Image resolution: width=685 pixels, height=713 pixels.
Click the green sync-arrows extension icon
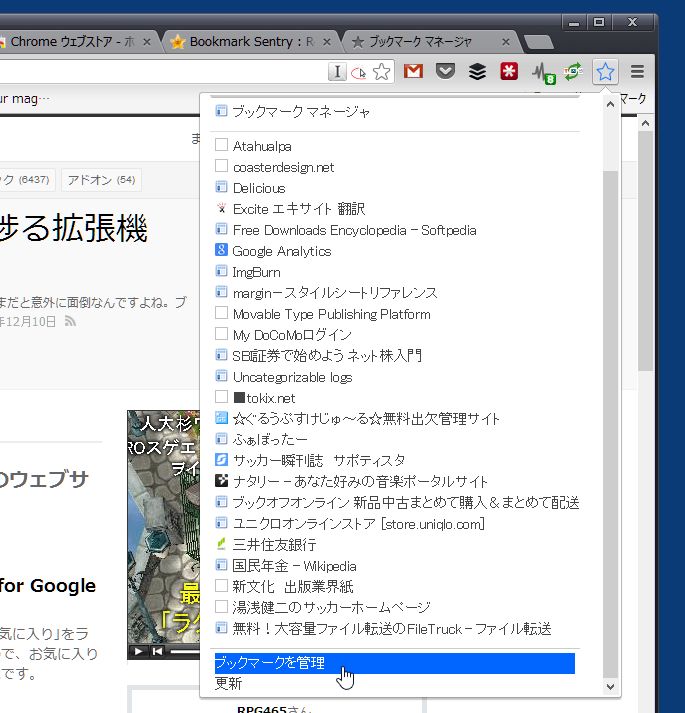click(573, 71)
